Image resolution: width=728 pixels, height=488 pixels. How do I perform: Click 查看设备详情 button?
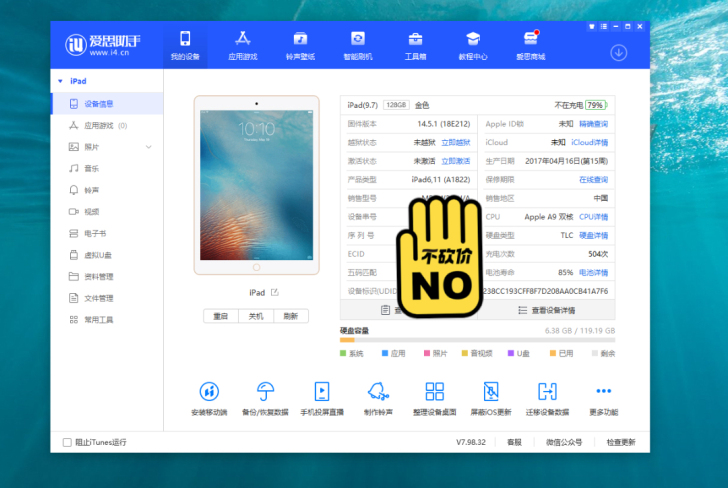546,310
